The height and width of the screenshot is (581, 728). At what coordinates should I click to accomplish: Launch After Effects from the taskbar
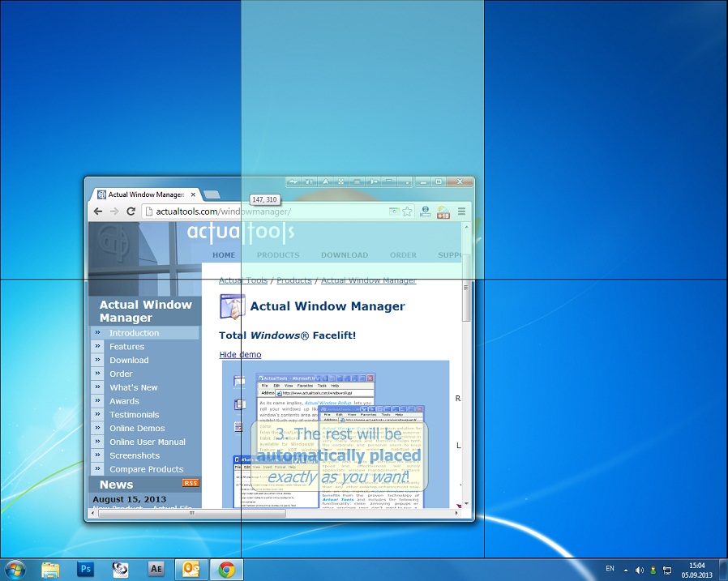tap(156, 570)
